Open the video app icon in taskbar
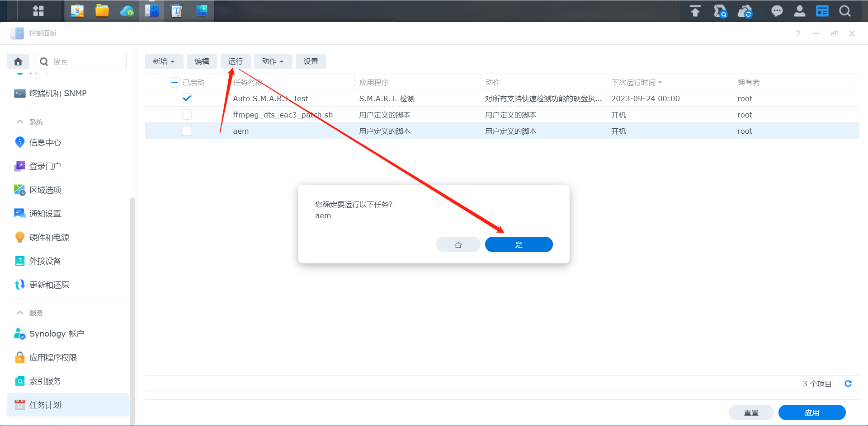The image size is (868, 426). click(x=202, y=11)
